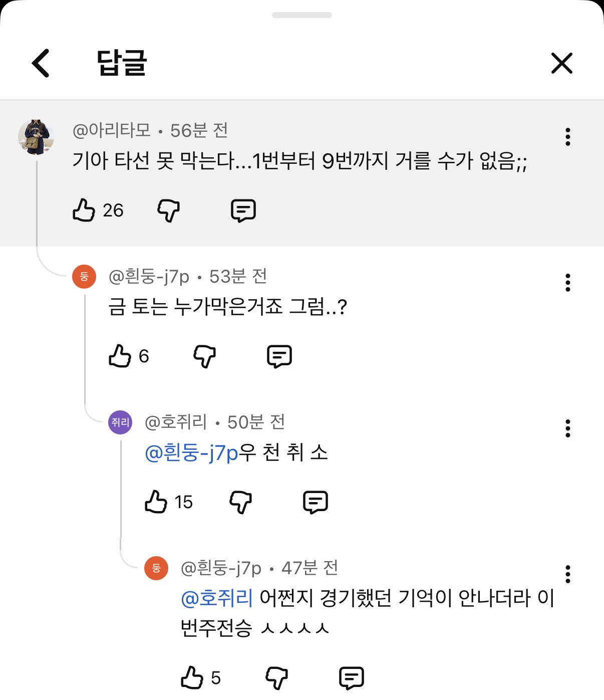
Task: Open @아리타모 profile picture
Action: pyautogui.click(x=36, y=137)
